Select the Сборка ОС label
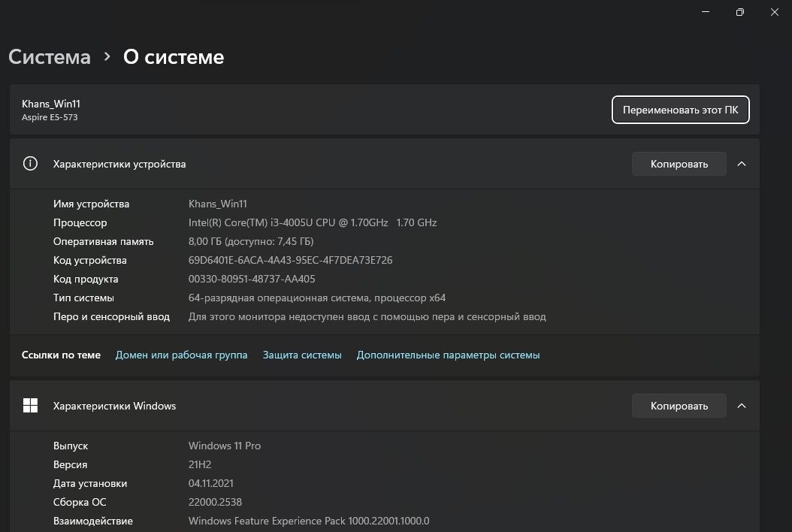792x532 pixels. click(x=80, y=502)
